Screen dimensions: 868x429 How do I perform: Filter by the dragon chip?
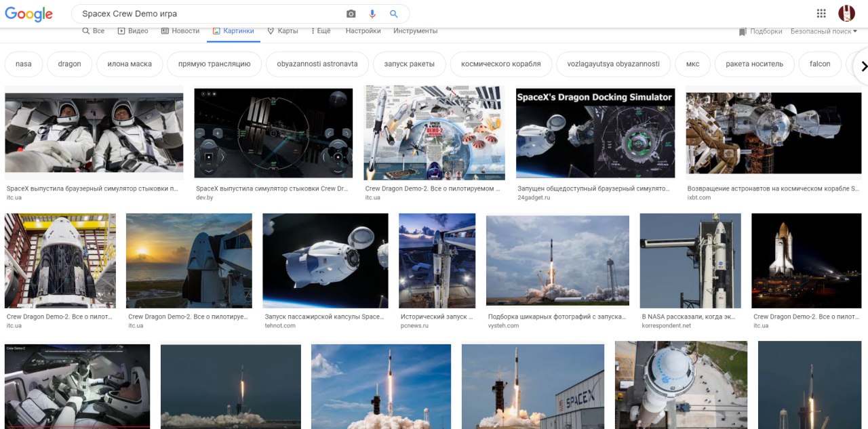(x=69, y=64)
